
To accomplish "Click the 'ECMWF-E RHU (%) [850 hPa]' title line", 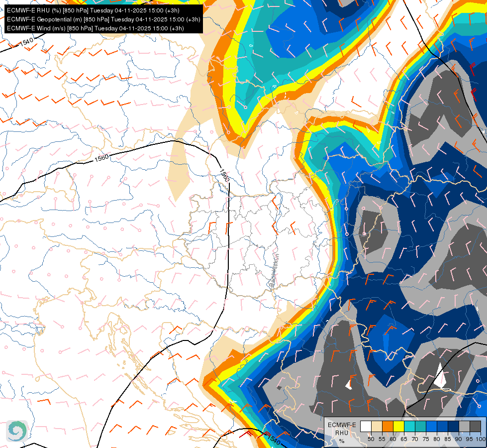I will (93, 10).
